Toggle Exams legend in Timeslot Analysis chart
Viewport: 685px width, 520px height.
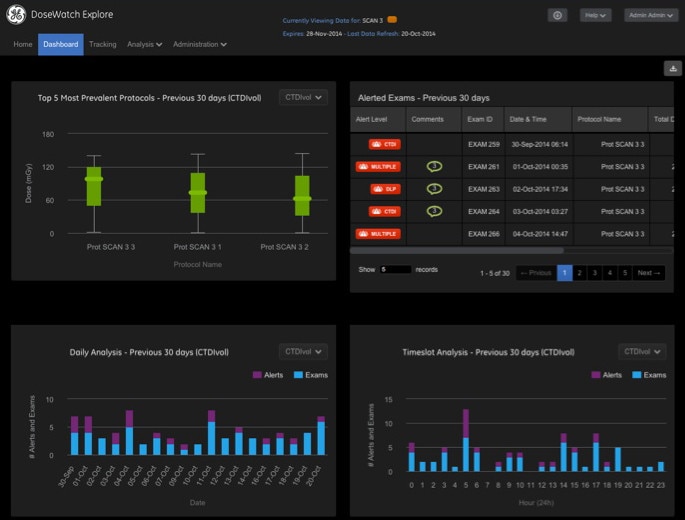tap(649, 375)
